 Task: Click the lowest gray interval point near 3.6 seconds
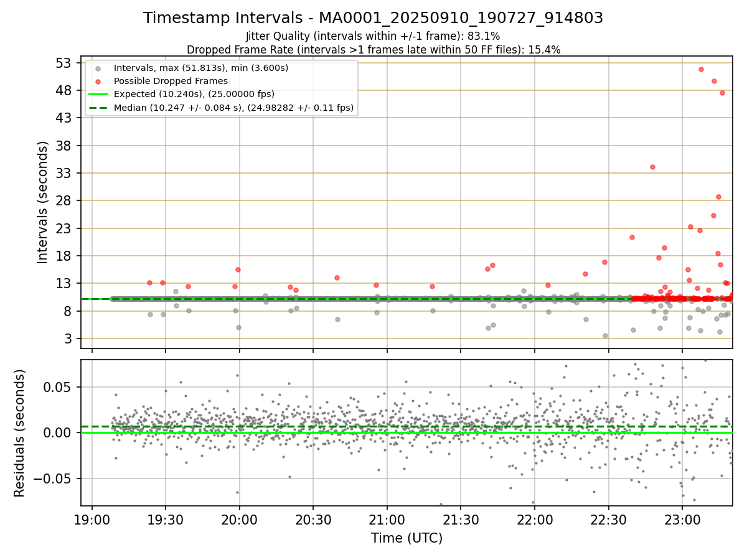click(x=605, y=335)
